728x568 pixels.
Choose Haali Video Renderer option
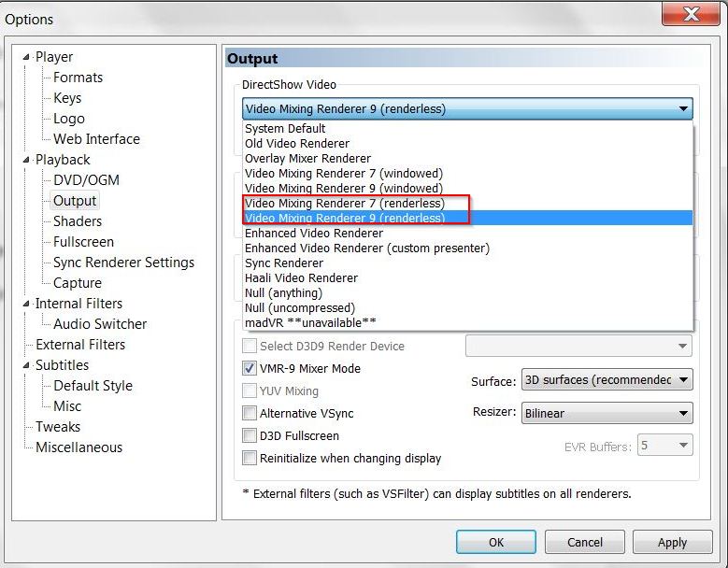tap(467, 277)
